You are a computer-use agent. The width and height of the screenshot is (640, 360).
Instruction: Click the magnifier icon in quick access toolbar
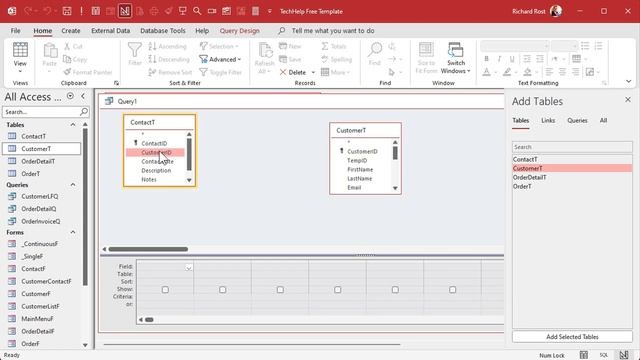tap(197, 11)
